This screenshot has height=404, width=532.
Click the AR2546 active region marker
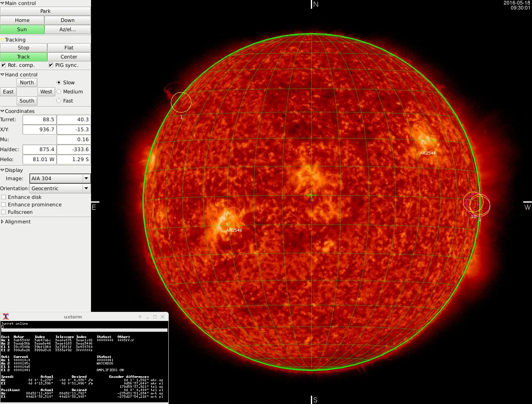tap(233, 217)
